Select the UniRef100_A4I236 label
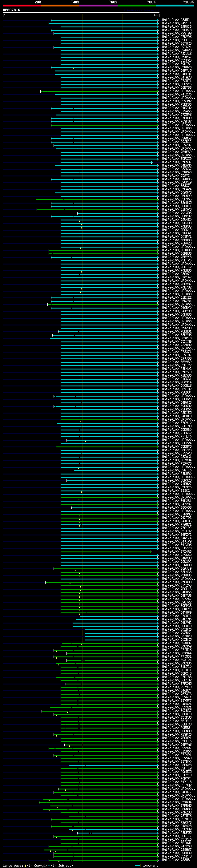Screen dimensions: 197x868 176,94
